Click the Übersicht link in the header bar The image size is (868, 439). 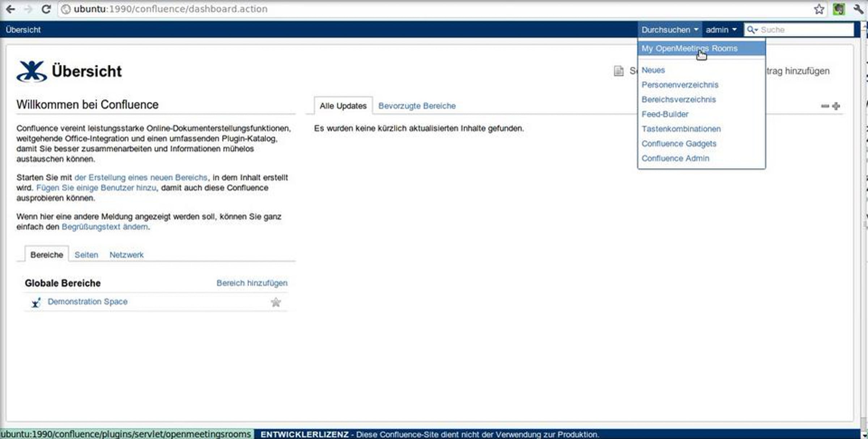coord(23,30)
